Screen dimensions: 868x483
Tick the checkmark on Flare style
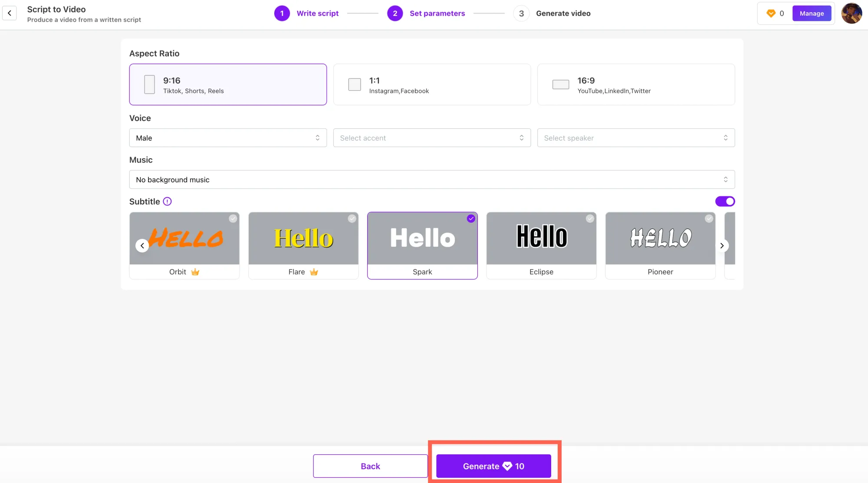(x=352, y=219)
